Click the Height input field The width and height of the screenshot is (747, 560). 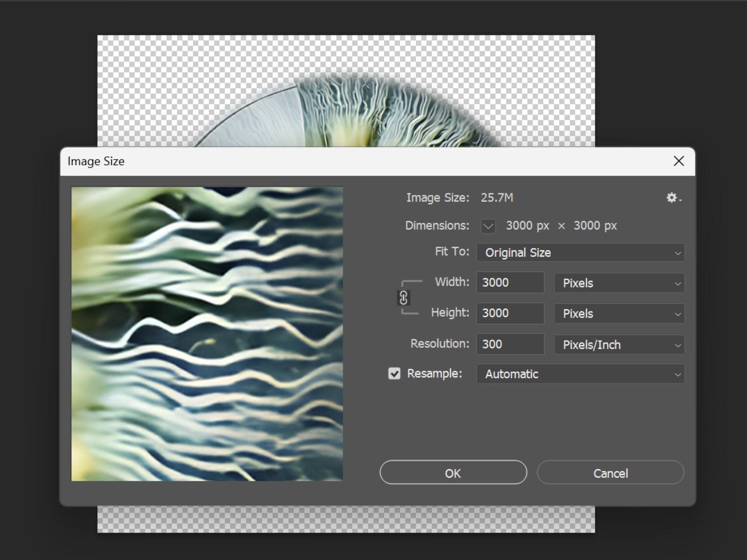tap(510, 313)
